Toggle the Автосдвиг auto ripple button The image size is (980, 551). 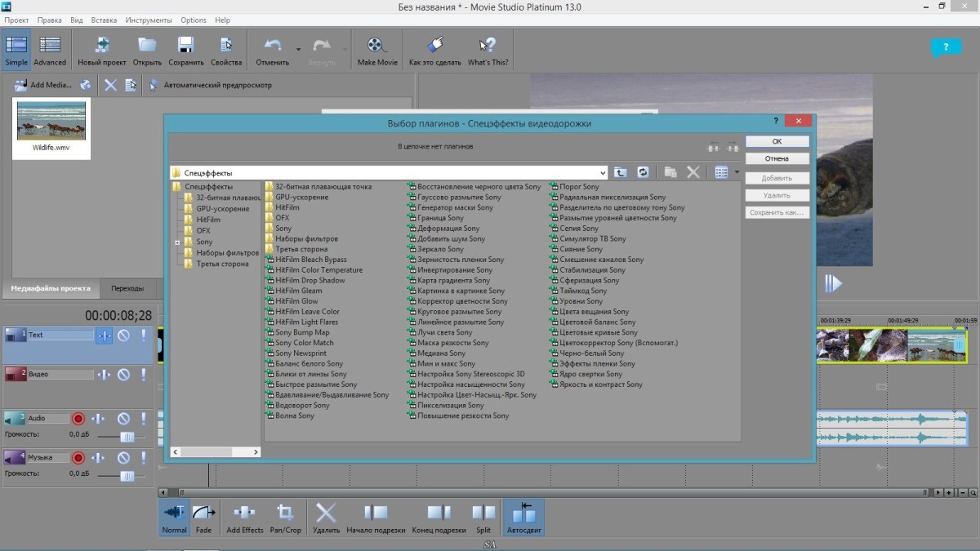click(523, 518)
